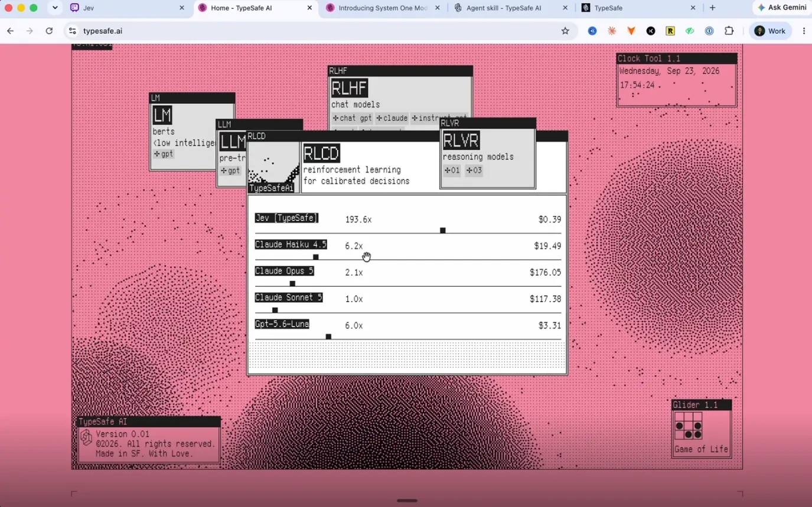Bookmark this page with the star icon
This screenshot has height=507, width=812.
(565, 31)
